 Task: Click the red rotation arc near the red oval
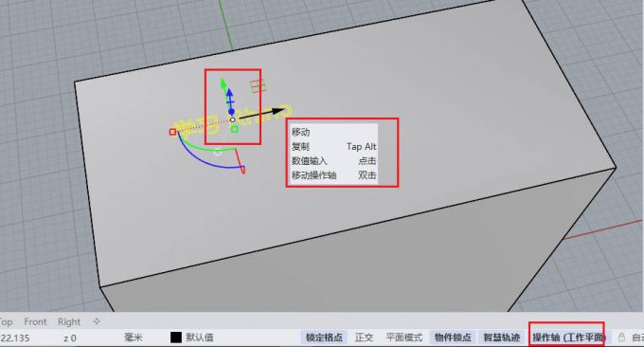(240, 160)
